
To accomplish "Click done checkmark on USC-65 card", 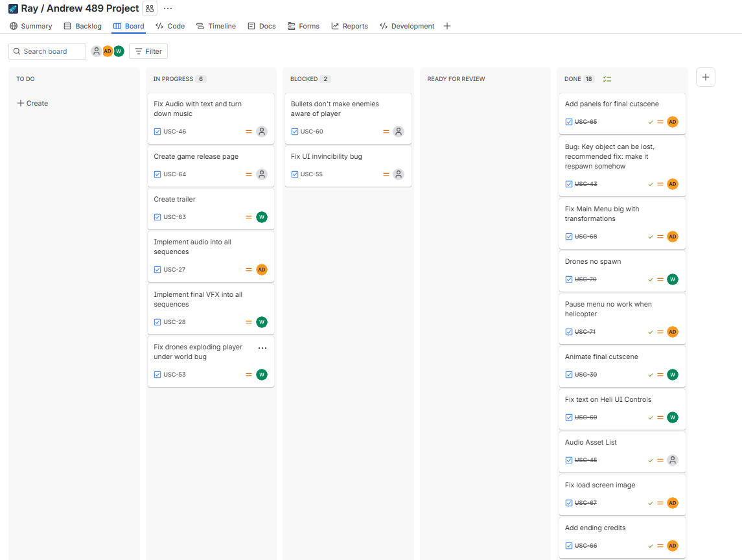I will pyautogui.click(x=651, y=122).
